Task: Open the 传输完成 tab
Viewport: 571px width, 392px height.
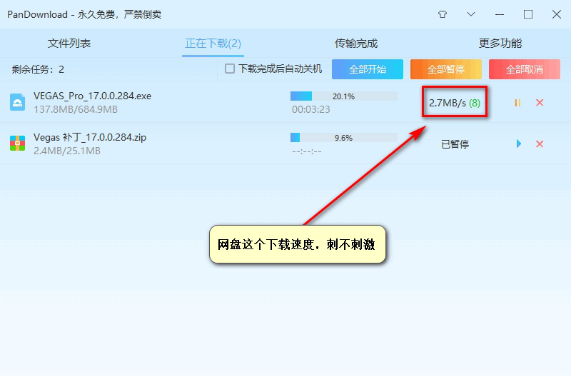Action: (x=355, y=44)
